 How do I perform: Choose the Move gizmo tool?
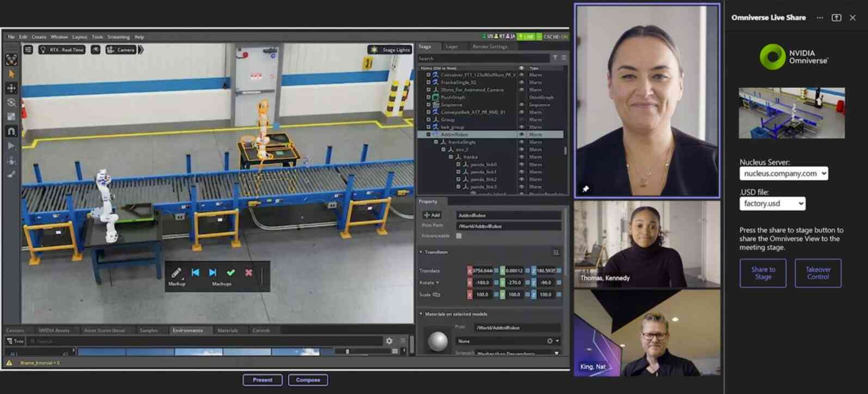tap(11, 88)
